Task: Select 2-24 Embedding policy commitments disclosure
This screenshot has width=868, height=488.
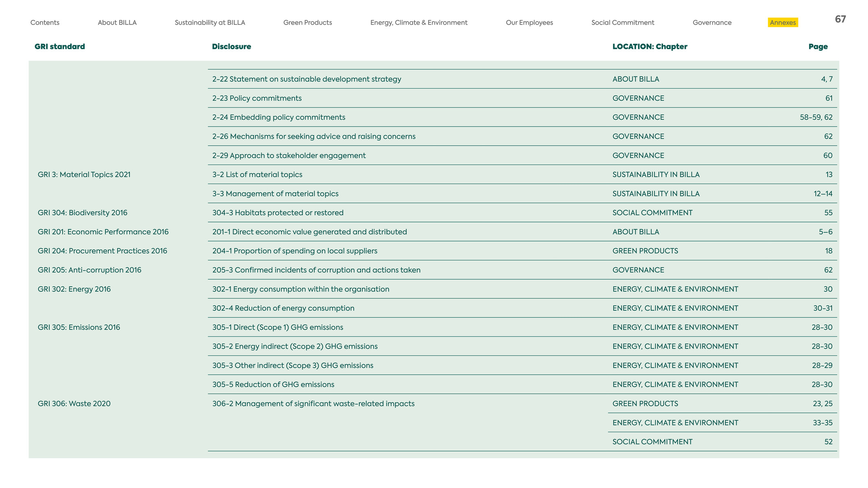Action: click(279, 117)
